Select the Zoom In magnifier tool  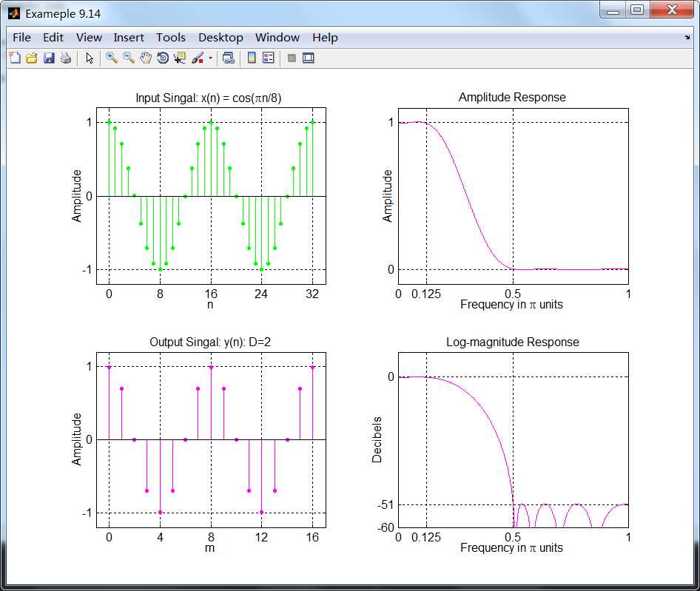pos(112,58)
